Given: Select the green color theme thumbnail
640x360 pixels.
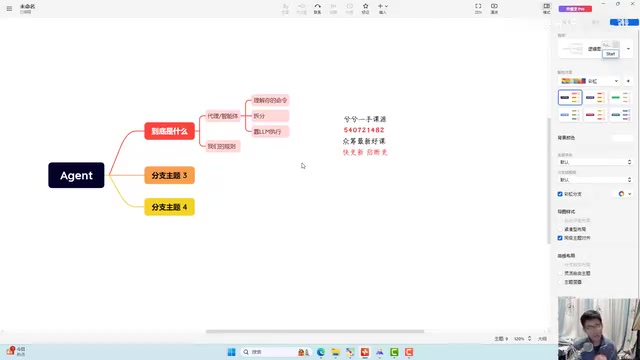Looking at the screenshot, I should (620, 98).
